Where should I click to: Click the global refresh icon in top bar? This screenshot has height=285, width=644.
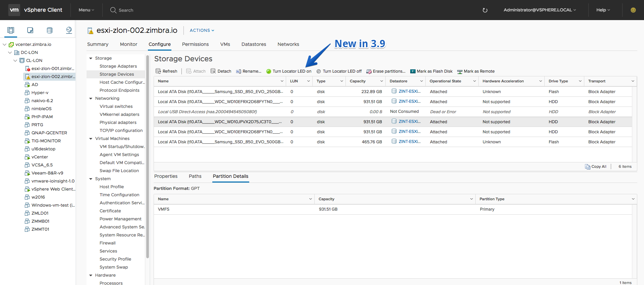tap(485, 10)
